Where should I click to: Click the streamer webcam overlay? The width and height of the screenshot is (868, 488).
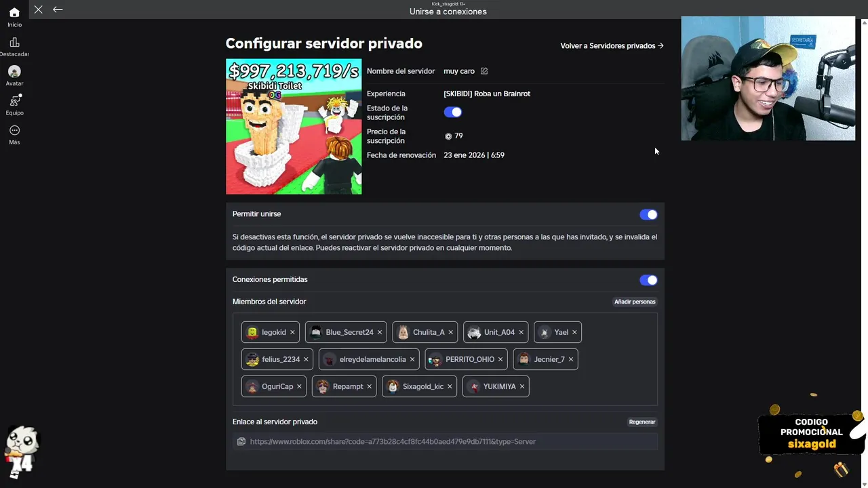(x=768, y=79)
